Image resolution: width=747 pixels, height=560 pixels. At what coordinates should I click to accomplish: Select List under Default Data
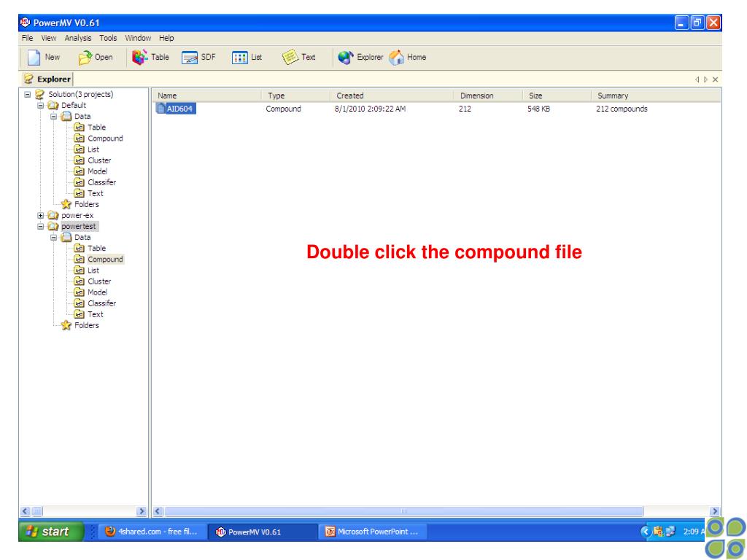(93, 149)
